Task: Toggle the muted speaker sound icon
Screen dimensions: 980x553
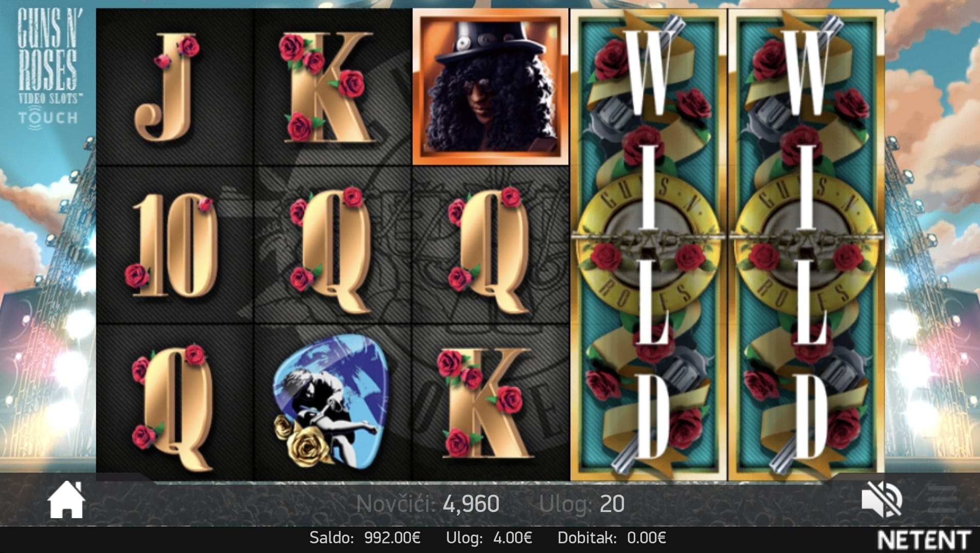Action: [x=882, y=500]
